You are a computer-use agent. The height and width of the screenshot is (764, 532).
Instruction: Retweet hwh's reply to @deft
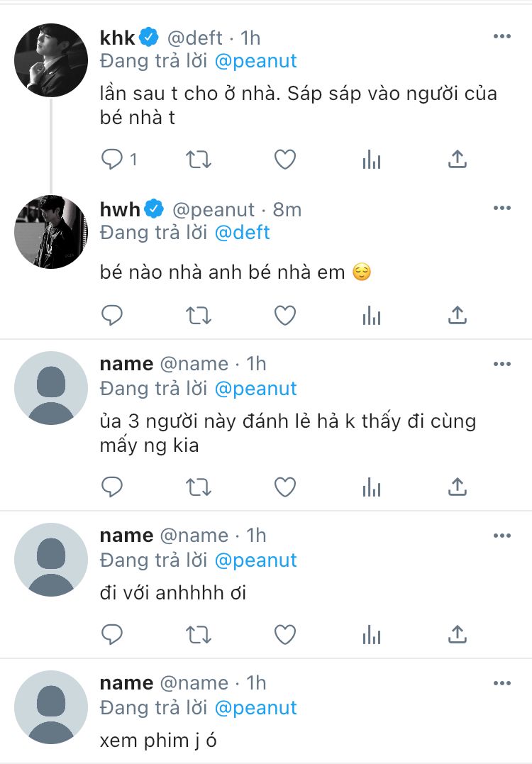pos(199,315)
